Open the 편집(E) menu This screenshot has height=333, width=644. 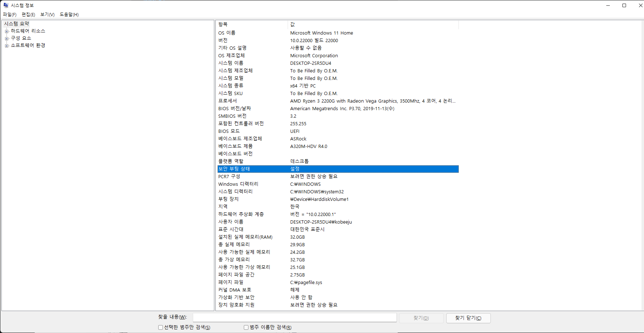[28, 14]
